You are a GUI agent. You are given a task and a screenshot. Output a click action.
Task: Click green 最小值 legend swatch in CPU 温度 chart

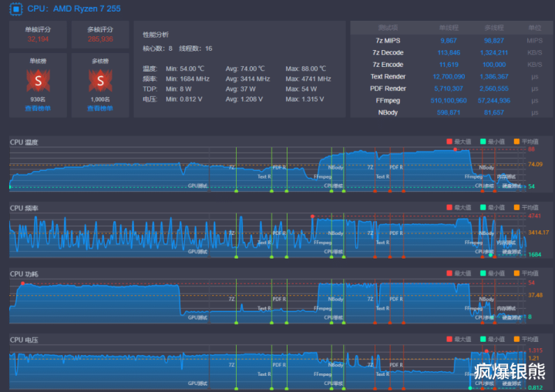point(483,142)
